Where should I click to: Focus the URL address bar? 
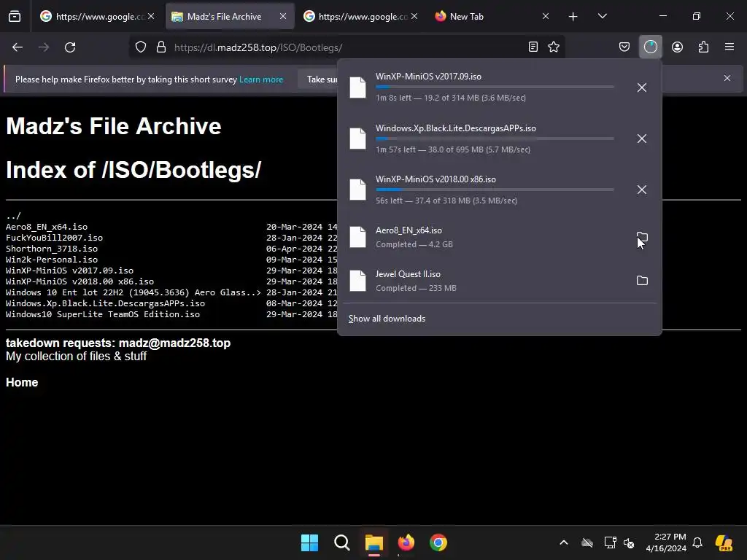(x=348, y=47)
